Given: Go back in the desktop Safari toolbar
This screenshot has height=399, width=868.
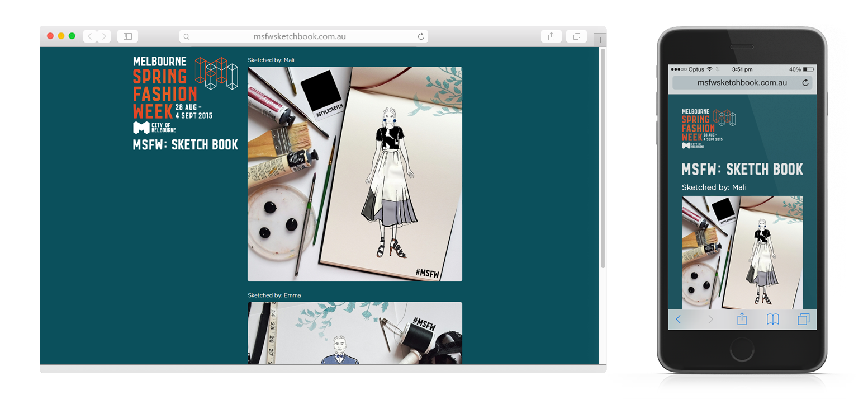Looking at the screenshot, I should (90, 36).
